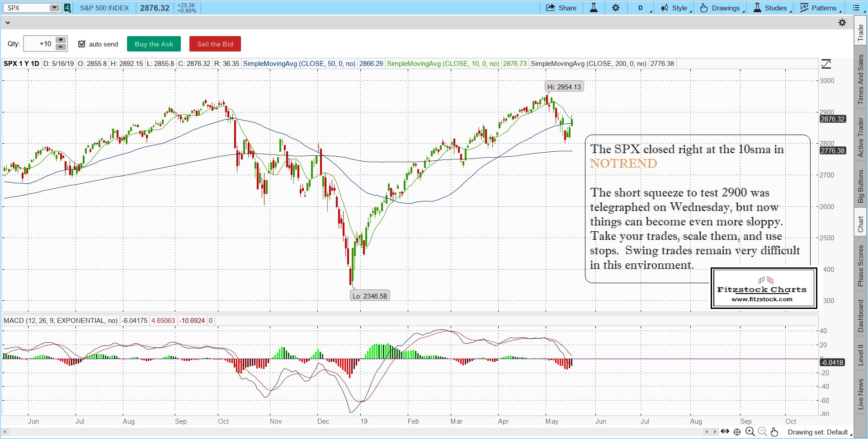Switch to the Active Trader side tab
This screenshot has height=439, width=868.
[861, 137]
